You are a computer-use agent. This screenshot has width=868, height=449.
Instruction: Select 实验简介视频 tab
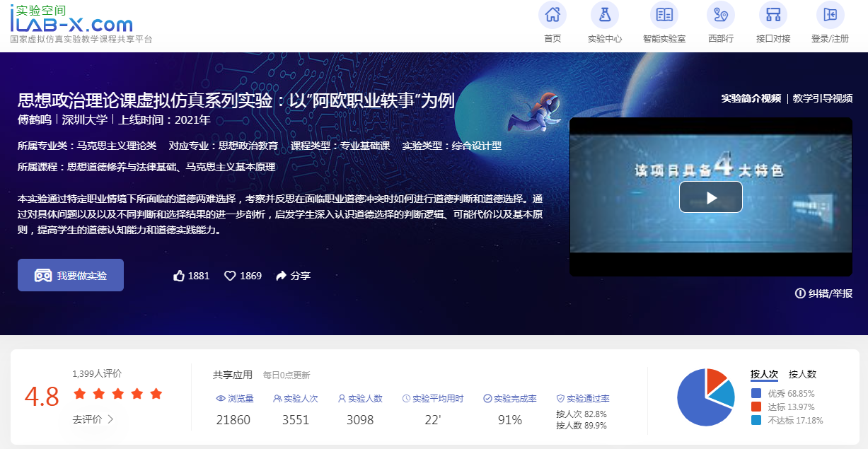[x=751, y=98]
